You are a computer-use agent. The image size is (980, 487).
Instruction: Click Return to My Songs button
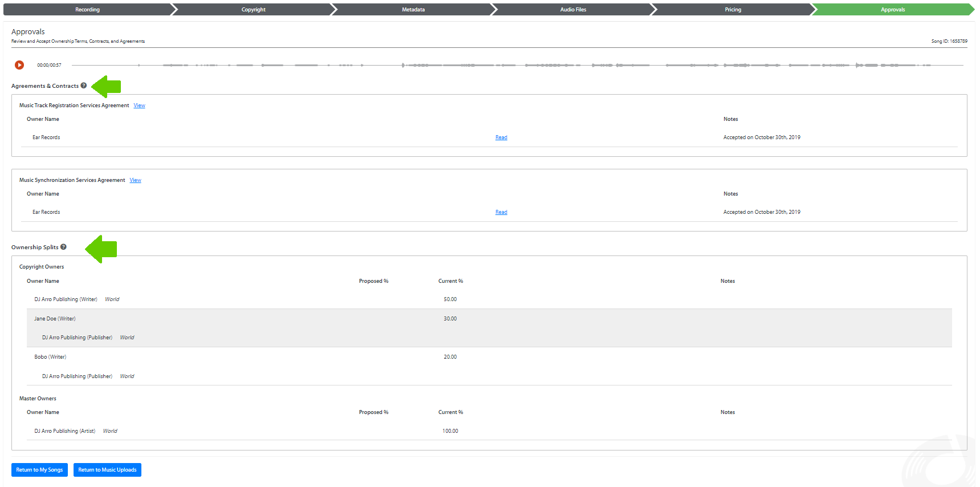[39, 470]
